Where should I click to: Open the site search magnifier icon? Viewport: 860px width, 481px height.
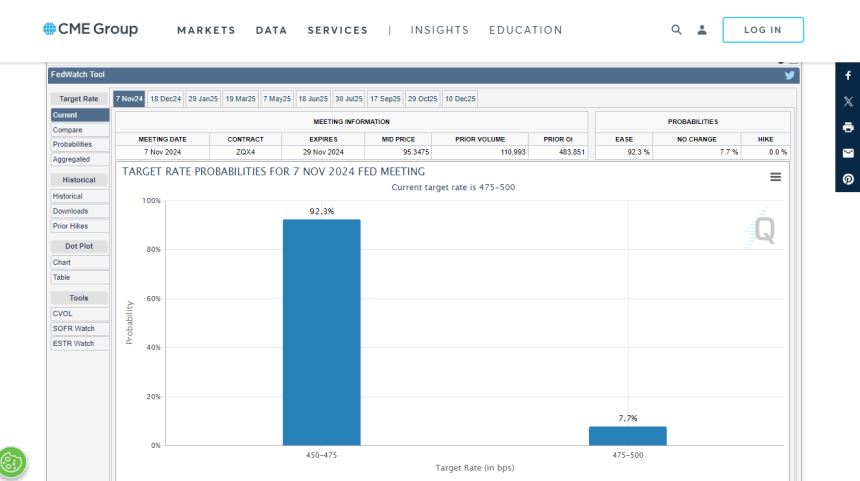[x=677, y=30]
